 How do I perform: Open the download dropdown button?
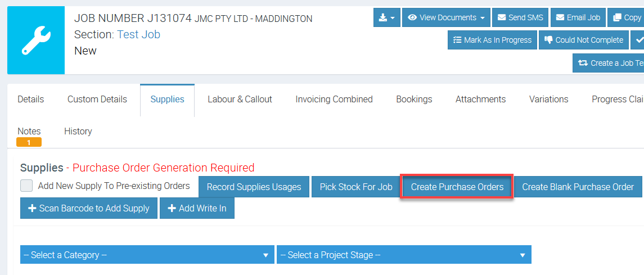386,17
